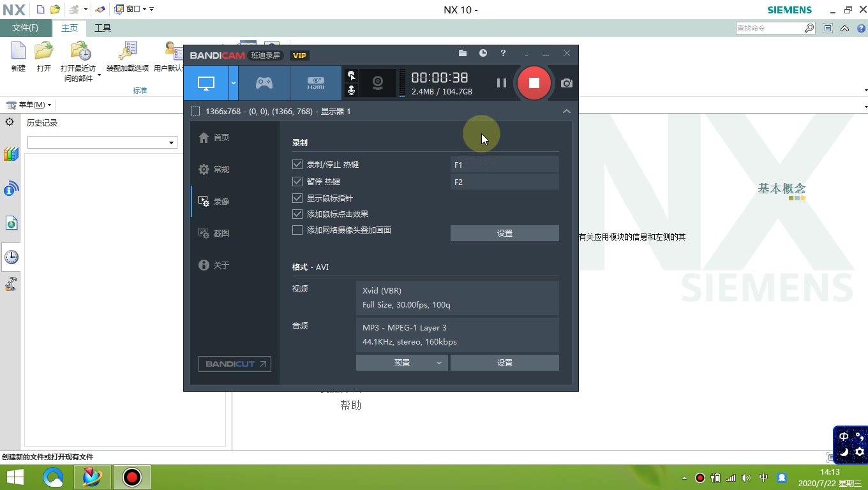Select Bandicam screen recording mode
This screenshot has width=868, height=490.
206,83
